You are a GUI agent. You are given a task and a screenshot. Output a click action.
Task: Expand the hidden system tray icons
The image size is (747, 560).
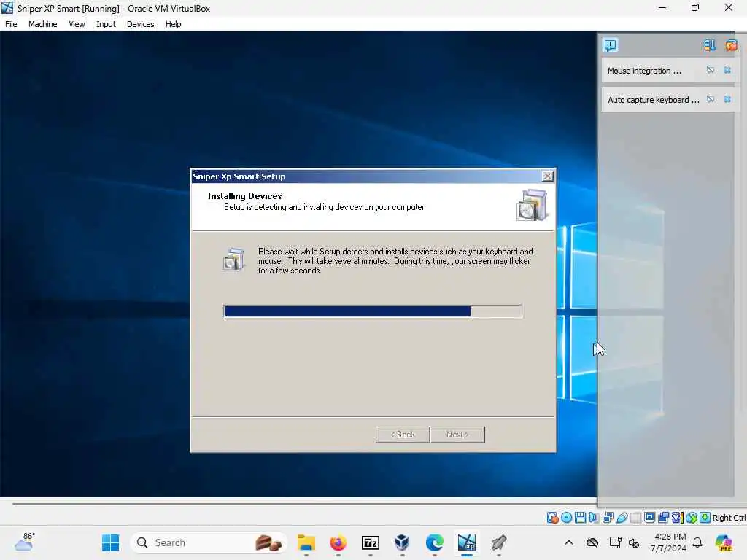[569, 542]
